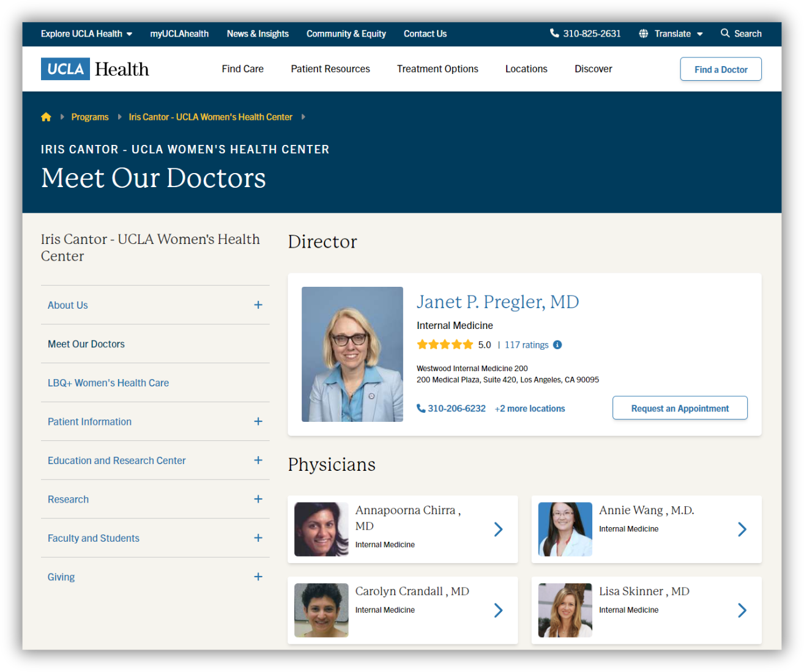The width and height of the screenshot is (804, 672).
Task: Expand Education and Research Center section
Action: tap(258, 460)
